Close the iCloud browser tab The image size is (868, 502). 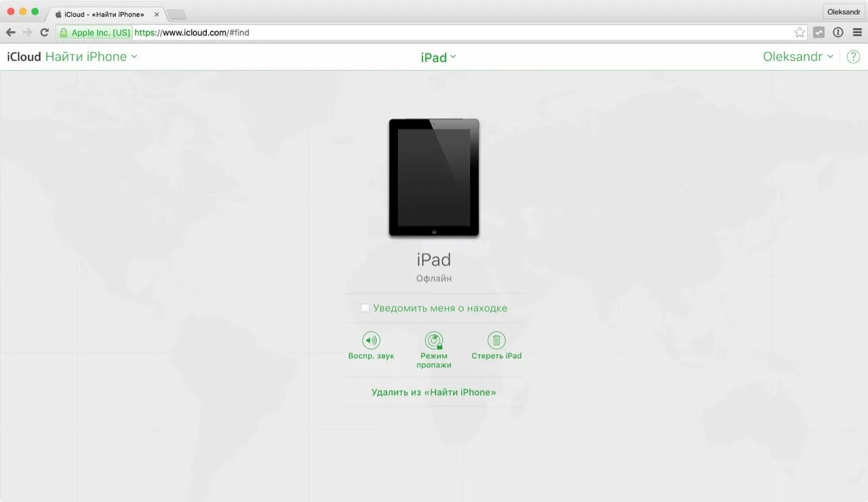[x=157, y=14]
